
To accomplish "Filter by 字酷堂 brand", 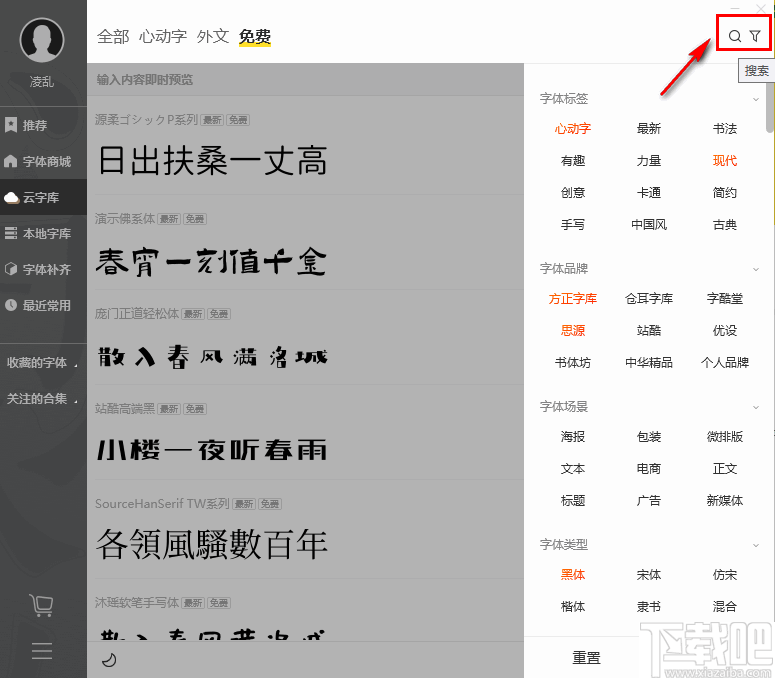I will coord(725,298).
